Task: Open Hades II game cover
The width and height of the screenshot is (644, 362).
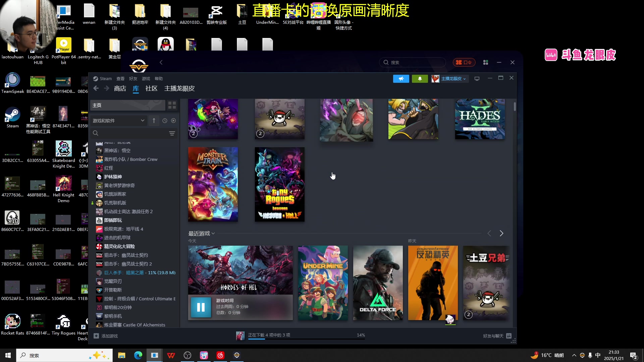Action: [480, 119]
